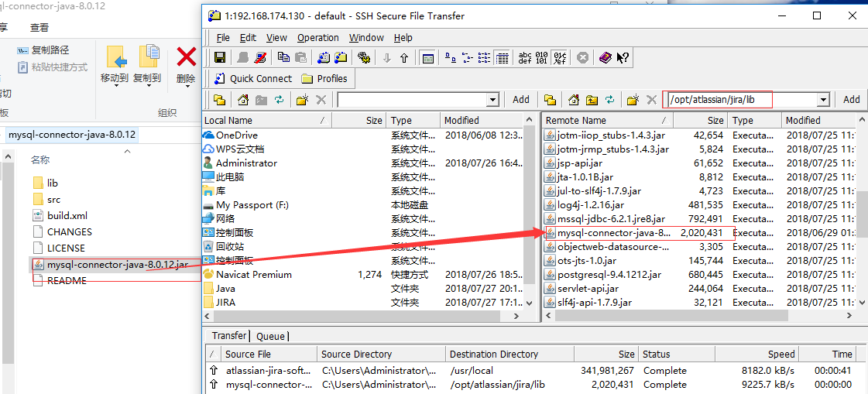Sort by the Local Name column header
Image resolution: width=868 pixels, height=394 pixels.
tap(267, 120)
